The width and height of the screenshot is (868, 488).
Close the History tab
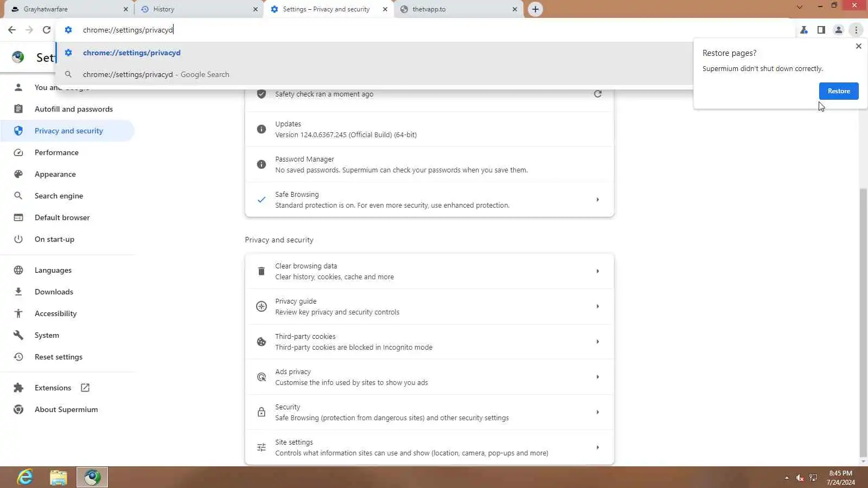[x=256, y=9]
